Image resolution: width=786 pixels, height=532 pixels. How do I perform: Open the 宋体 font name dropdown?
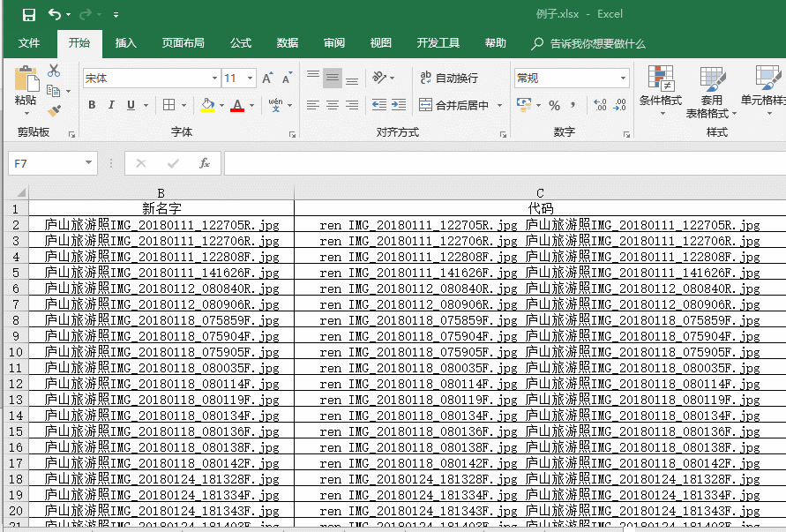pyautogui.click(x=214, y=79)
